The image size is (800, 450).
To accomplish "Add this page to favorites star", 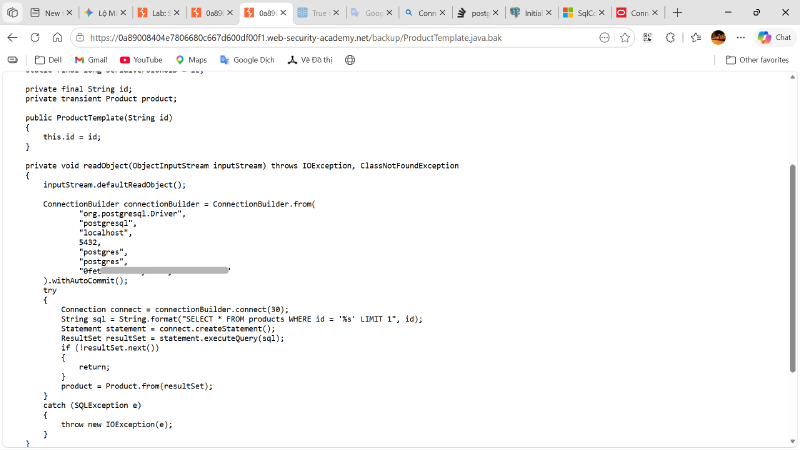I will coord(624,38).
